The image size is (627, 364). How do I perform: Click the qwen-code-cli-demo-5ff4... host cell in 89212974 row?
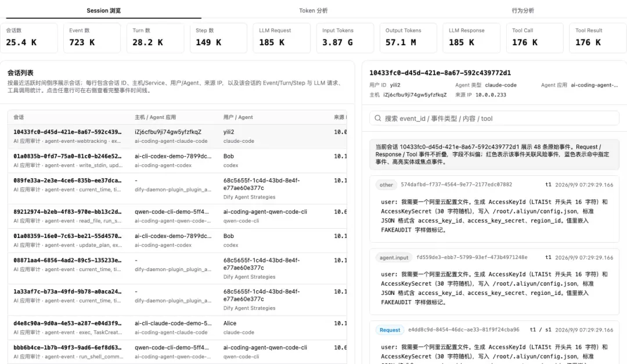pyautogui.click(x=172, y=211)
